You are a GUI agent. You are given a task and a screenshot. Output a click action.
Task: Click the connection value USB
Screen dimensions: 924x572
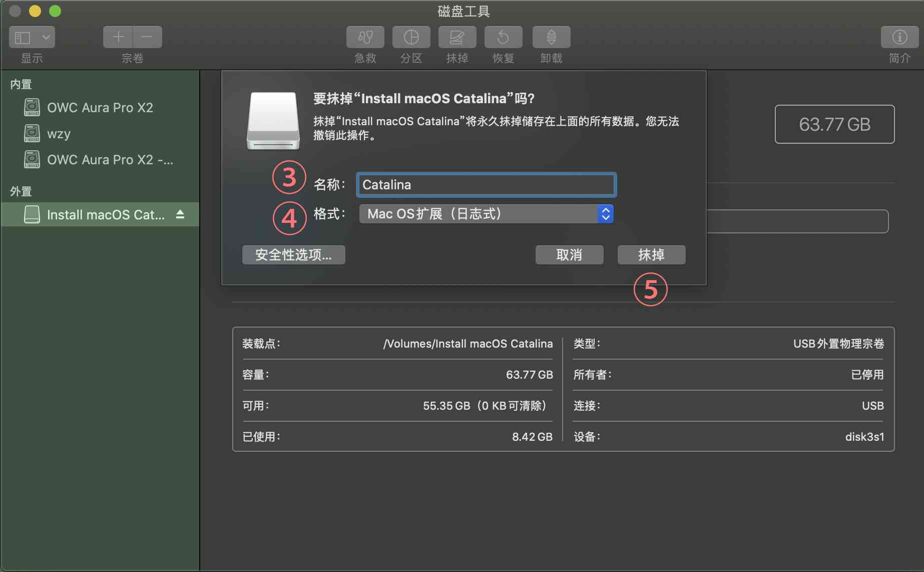(x=872, y=406)
